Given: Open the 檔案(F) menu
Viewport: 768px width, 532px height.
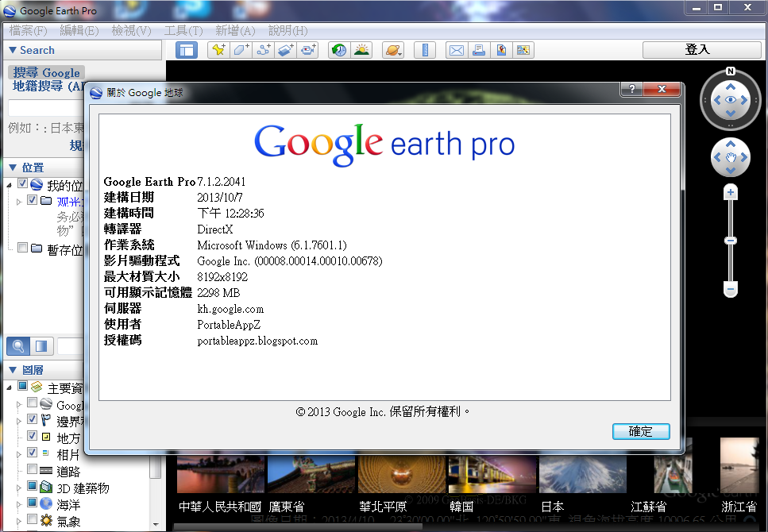Looking at the screenshot, I should [x=28, y=31].
